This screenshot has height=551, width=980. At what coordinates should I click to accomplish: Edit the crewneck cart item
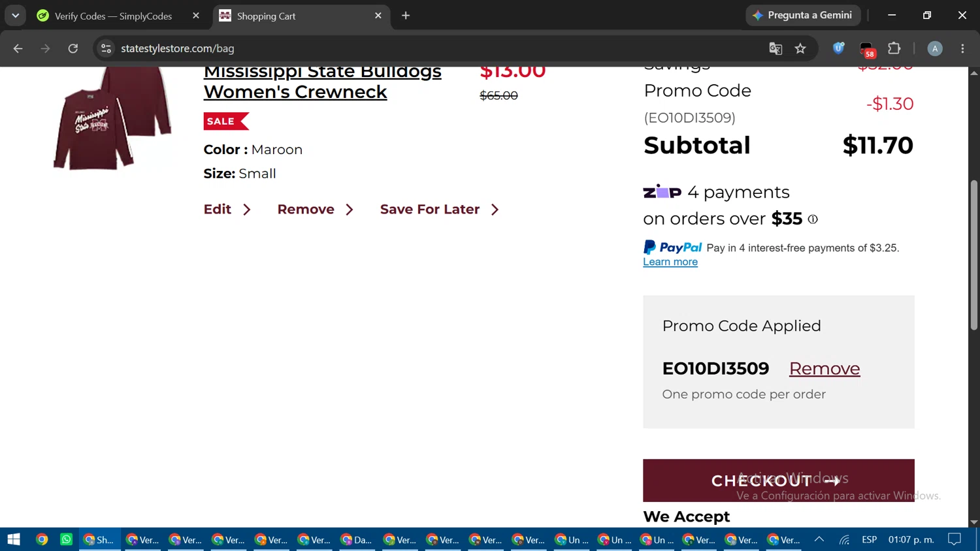[227, 210]
